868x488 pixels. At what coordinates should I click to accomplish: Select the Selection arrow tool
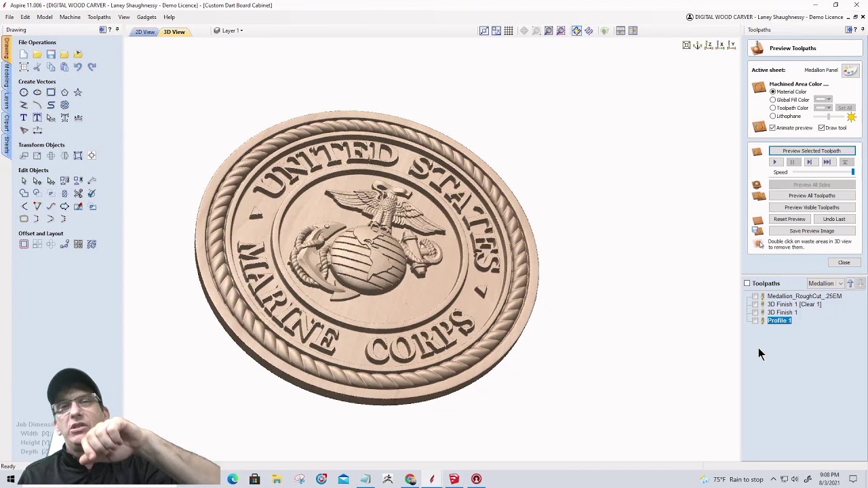(24, 181)
